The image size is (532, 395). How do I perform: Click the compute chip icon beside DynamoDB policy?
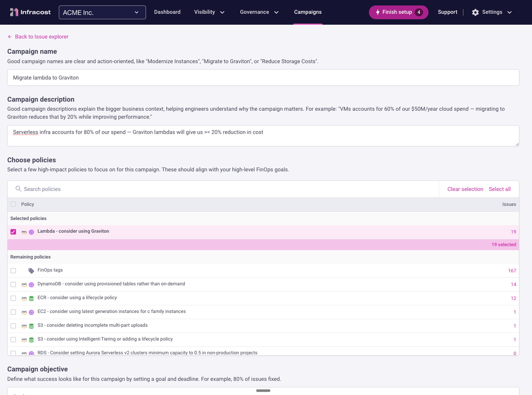pyautogui.click(x=31, y=285)
